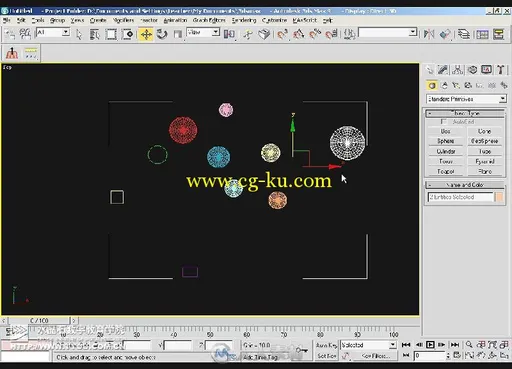Screen dimensions: 512x369
Task: Toggle Auto Key animation mode
Action: tap(326, 345)
